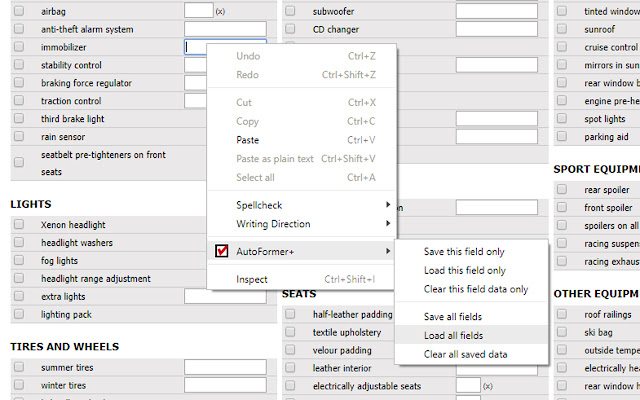Select the rear spoiler checkbox

point(563,190)
